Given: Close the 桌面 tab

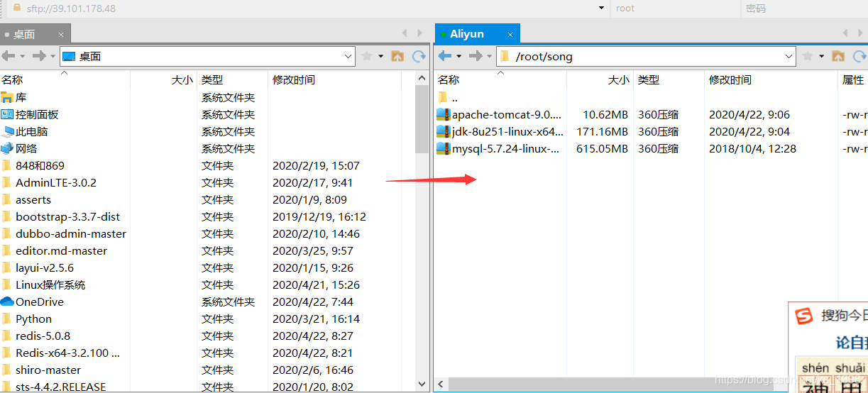Looking at the screenshot, I should [x=61, y=34].
